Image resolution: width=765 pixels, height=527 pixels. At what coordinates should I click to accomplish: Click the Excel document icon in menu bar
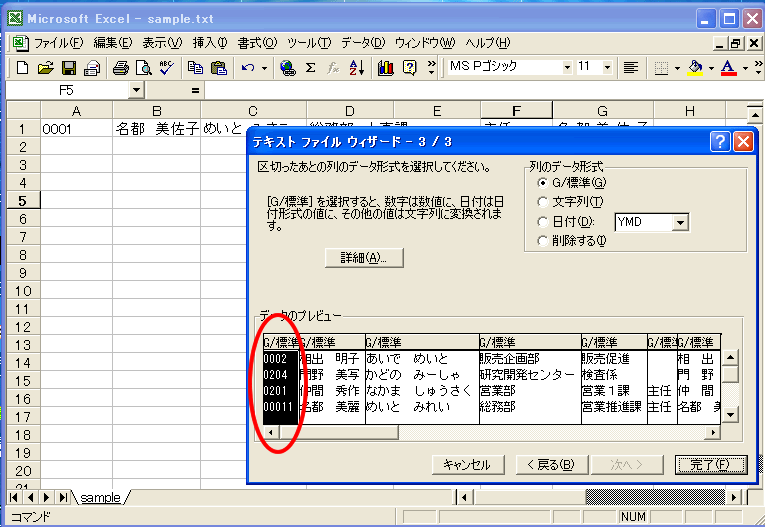(20, 43)
